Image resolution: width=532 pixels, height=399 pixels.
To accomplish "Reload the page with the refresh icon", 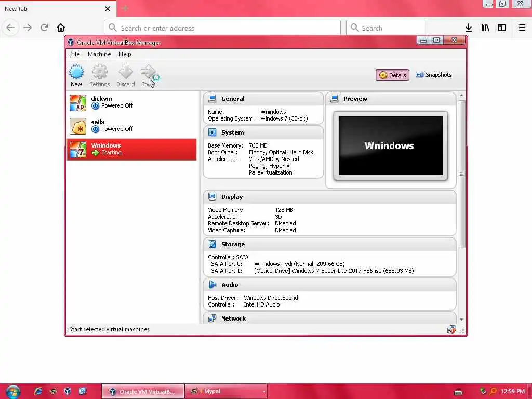I will pos(44,28).
